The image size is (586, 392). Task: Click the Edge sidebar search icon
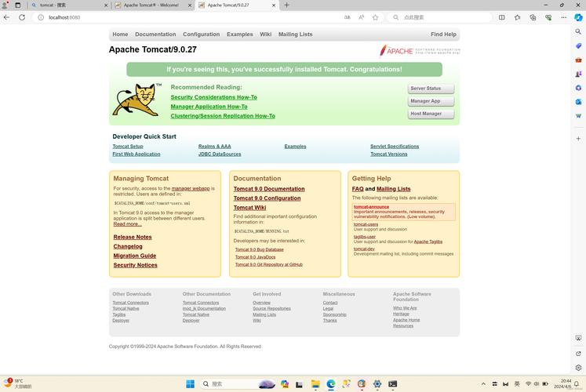(578, 31)
